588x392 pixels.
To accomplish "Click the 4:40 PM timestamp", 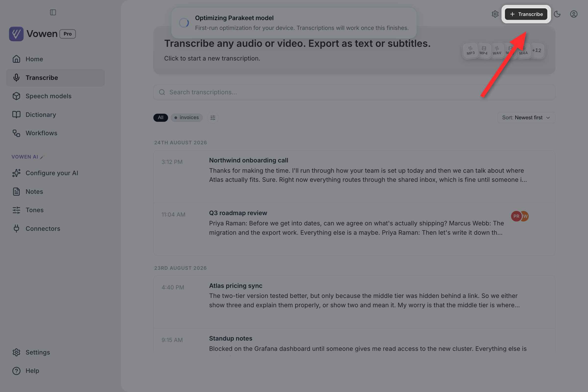I will pyautogui.click(x=173, y=287).
